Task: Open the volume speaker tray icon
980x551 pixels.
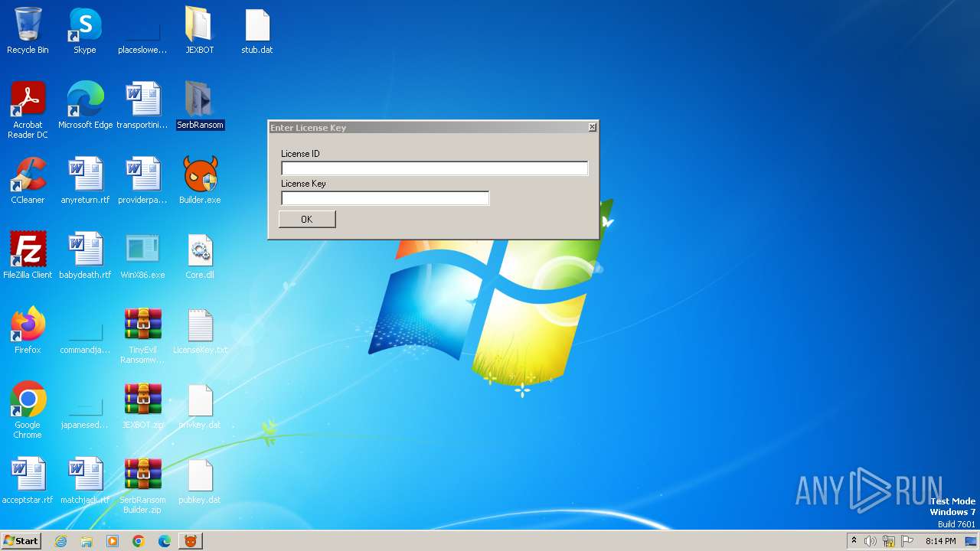Action: (x=871, y=541)
